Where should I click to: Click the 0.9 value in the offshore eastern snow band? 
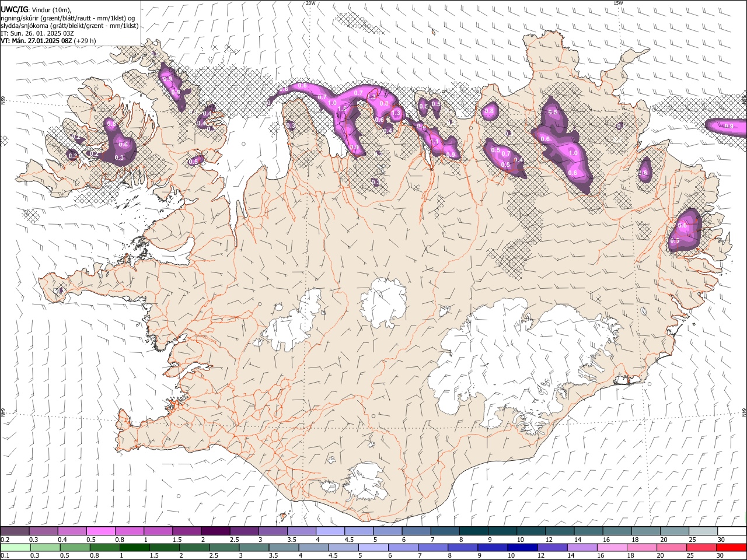point(728,126)
